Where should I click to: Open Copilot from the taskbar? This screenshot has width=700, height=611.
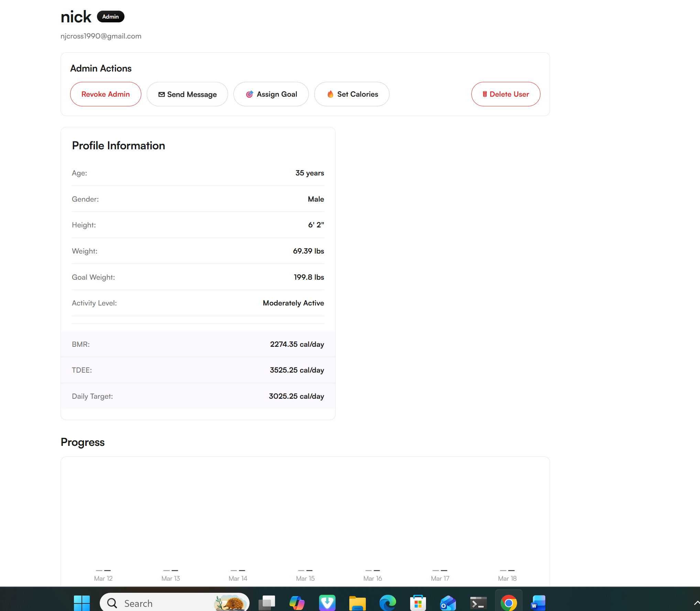point(297,603)
